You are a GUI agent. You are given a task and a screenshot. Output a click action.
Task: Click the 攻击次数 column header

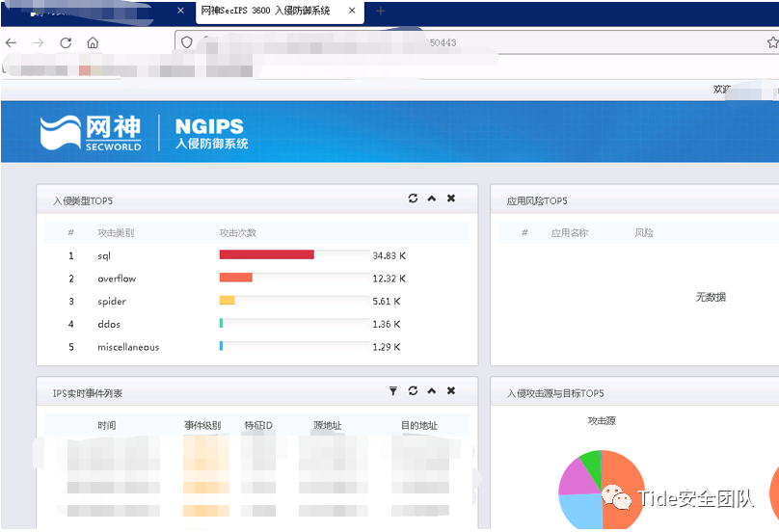pyautogui.click(x=237, y=233)
